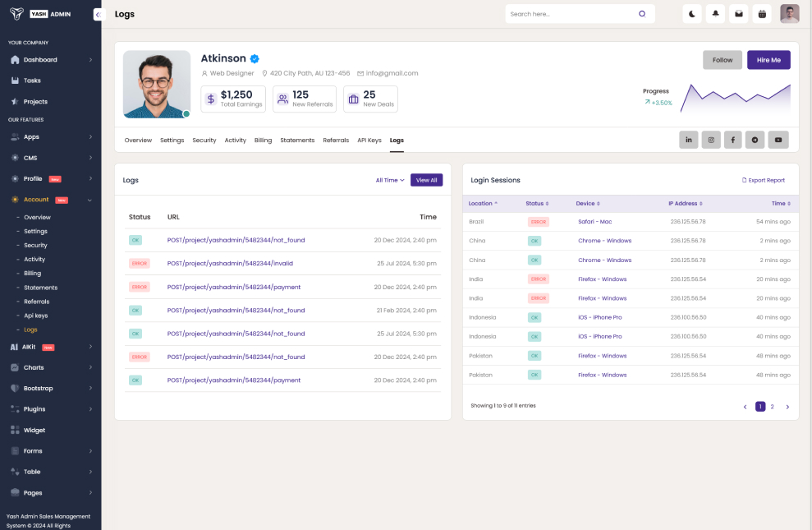Click the info@gmail.com email text
The width and height of the screenshot is (812, 530).
(392, 74)
